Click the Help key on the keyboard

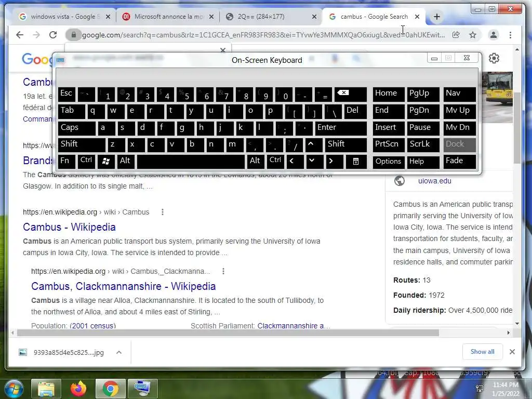coord(423,162)
